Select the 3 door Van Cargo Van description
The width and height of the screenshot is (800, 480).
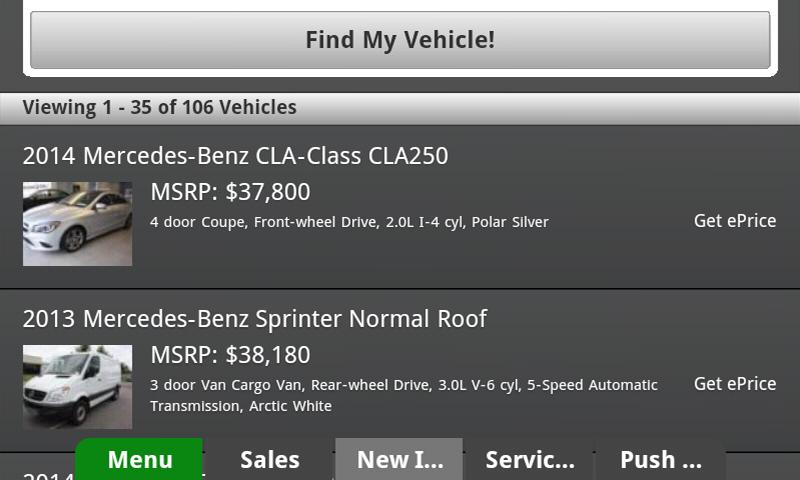point(403,385)
